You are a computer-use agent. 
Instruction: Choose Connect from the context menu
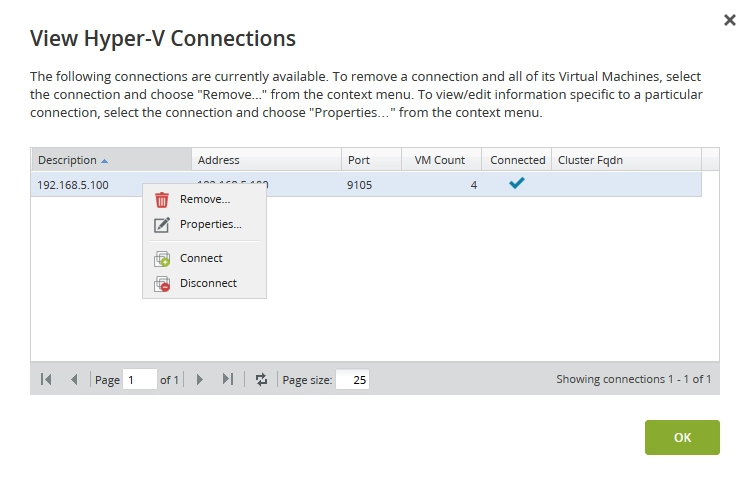coord(205,258)
